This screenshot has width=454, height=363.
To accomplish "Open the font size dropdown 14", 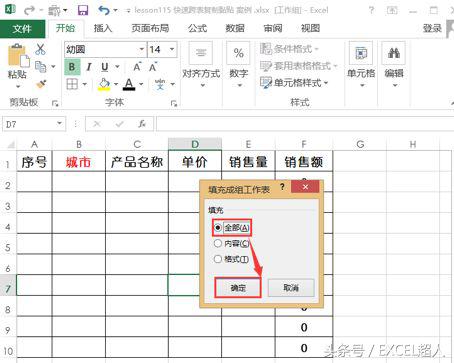I will 172,49.
